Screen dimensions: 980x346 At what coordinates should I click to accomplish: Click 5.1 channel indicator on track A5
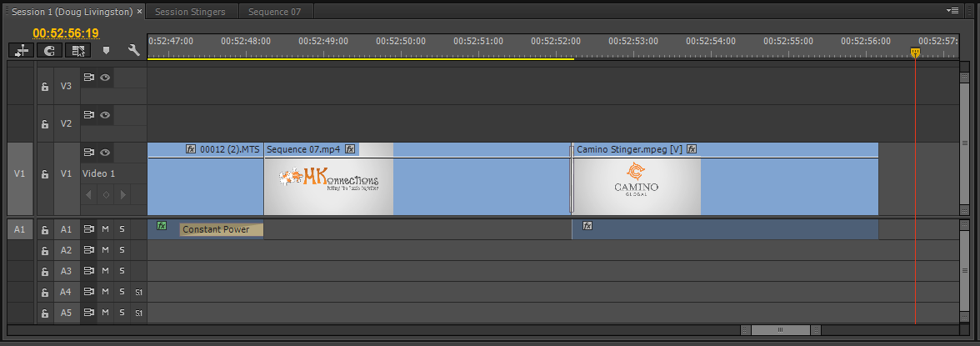[138, 313]
